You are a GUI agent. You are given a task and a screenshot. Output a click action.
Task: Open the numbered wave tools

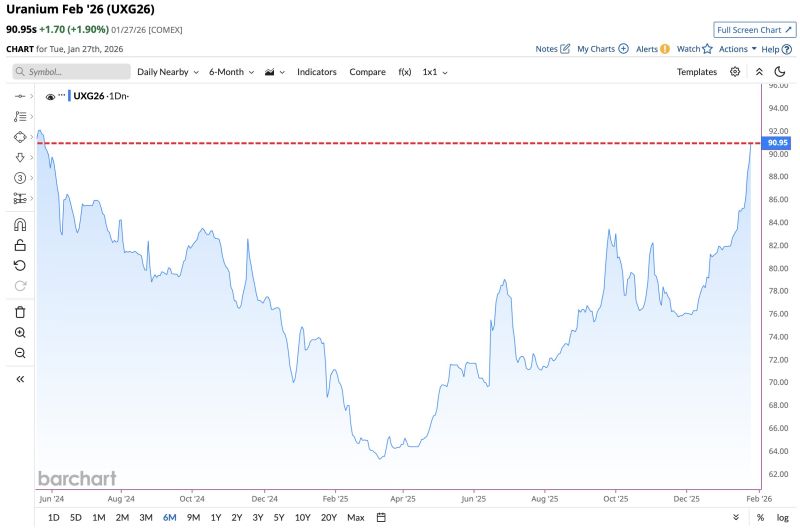[20, 178]
